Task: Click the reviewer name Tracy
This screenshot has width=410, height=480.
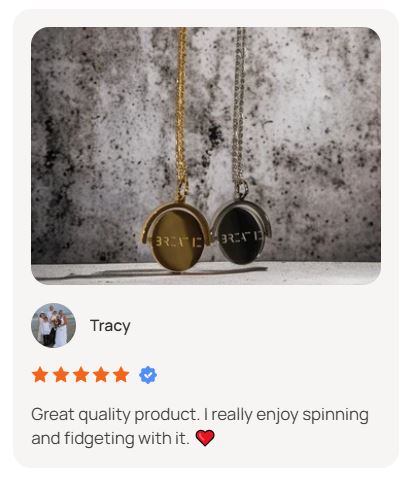Action: click(x=110, y=326)
